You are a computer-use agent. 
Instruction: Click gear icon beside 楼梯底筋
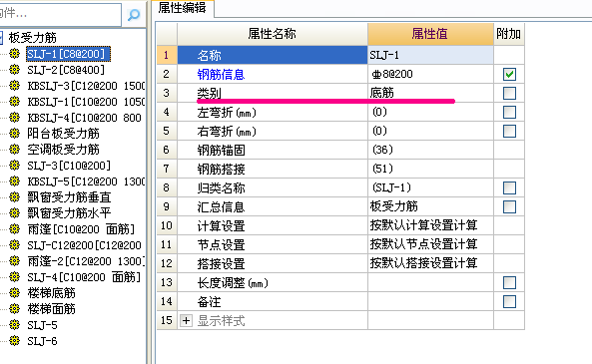tap(14, 293)
